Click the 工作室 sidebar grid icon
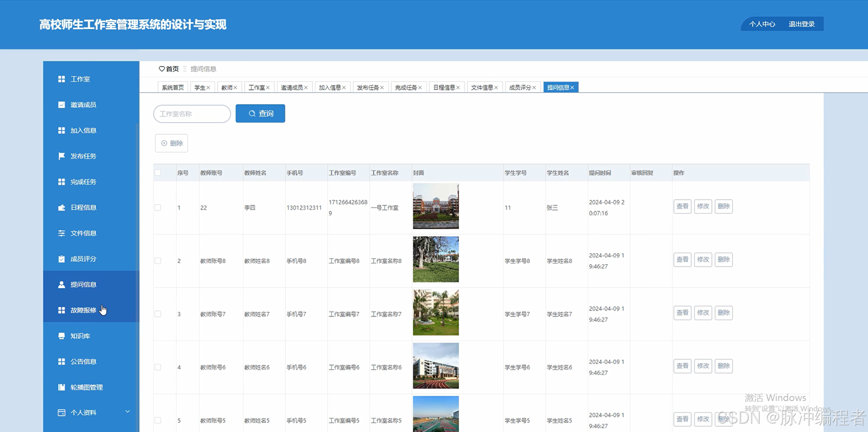Viewport: 868px width, 432px height. [61, 79]
